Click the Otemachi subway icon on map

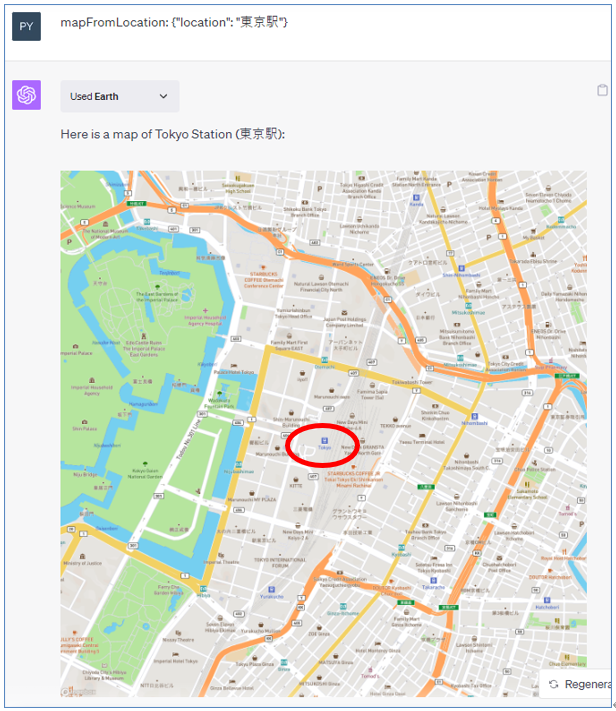coord(325,360)
